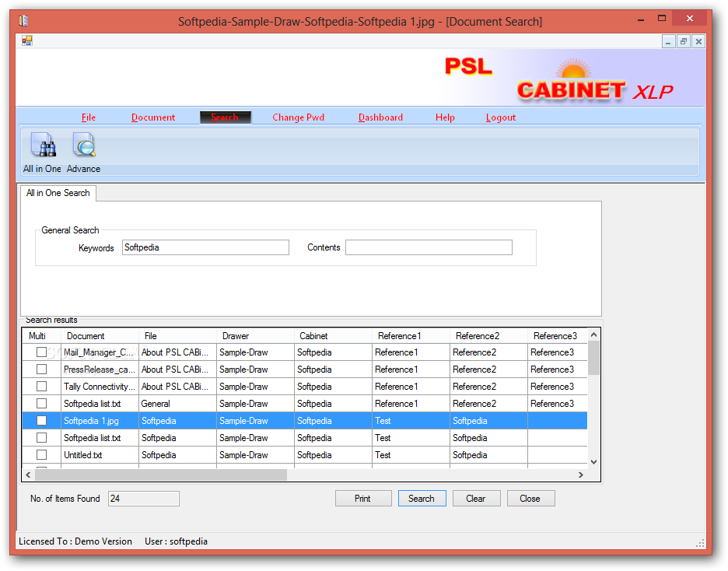Open the Help menu

[x=445, y=117]
